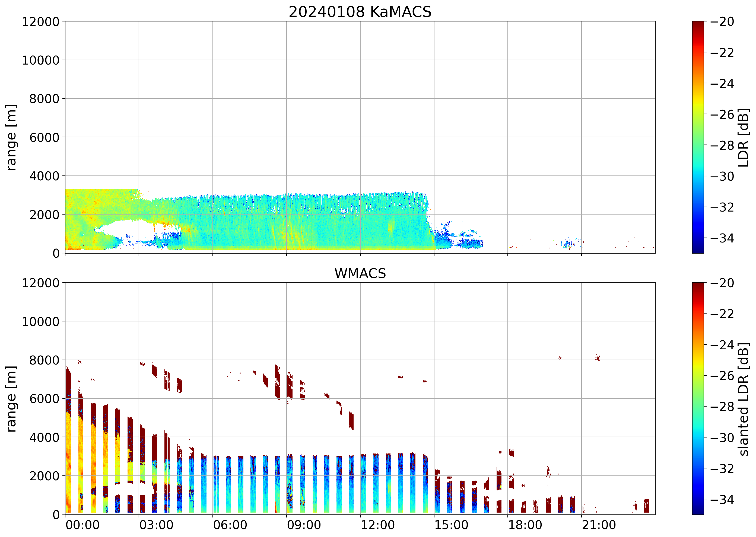Screen dimensions: 756x537
Task: Click the '15:00' time axis tick label
Action: (451, 525)
